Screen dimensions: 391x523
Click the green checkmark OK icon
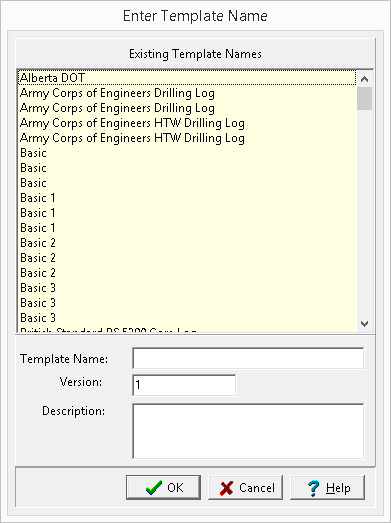[154, 488]
